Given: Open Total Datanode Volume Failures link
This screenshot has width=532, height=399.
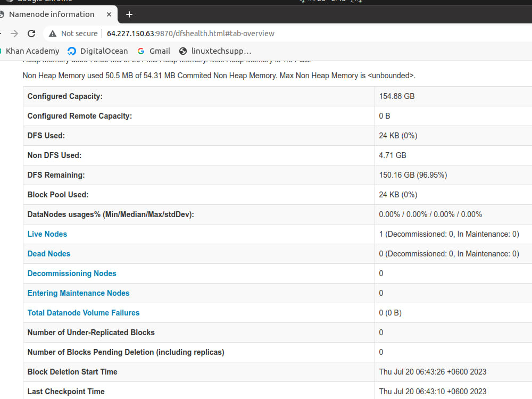Looking at the screenshot, I should click(x=84, y=313).
